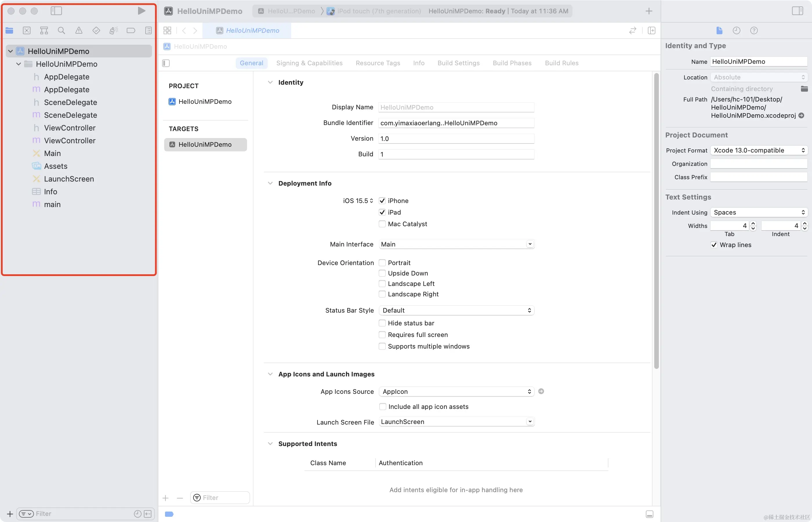Screen dimensions: 812x522
Task: Reveal project full path in Finder
Action: pyautogui.click(x=802, y=116)
